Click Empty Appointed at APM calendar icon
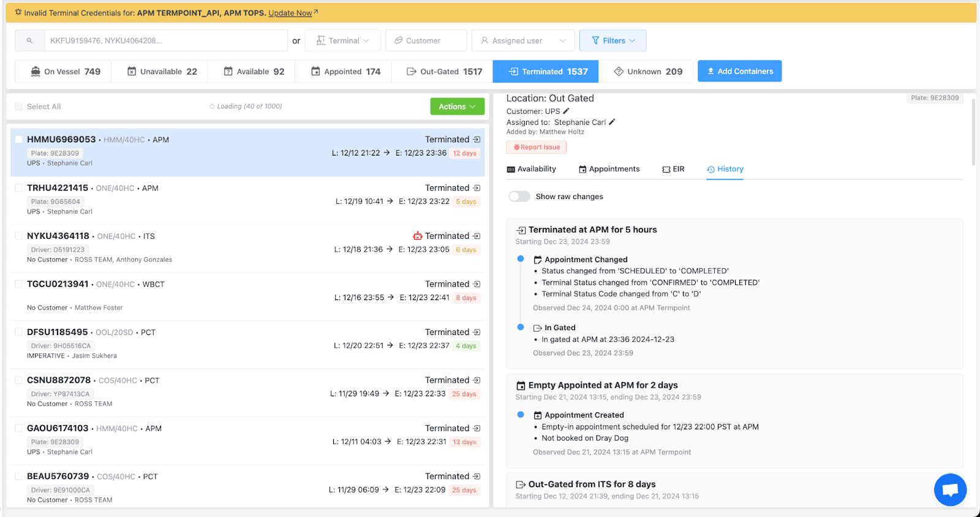Viewport: 980px width, 517px height. pyautogui.click(x=521, y=385)
